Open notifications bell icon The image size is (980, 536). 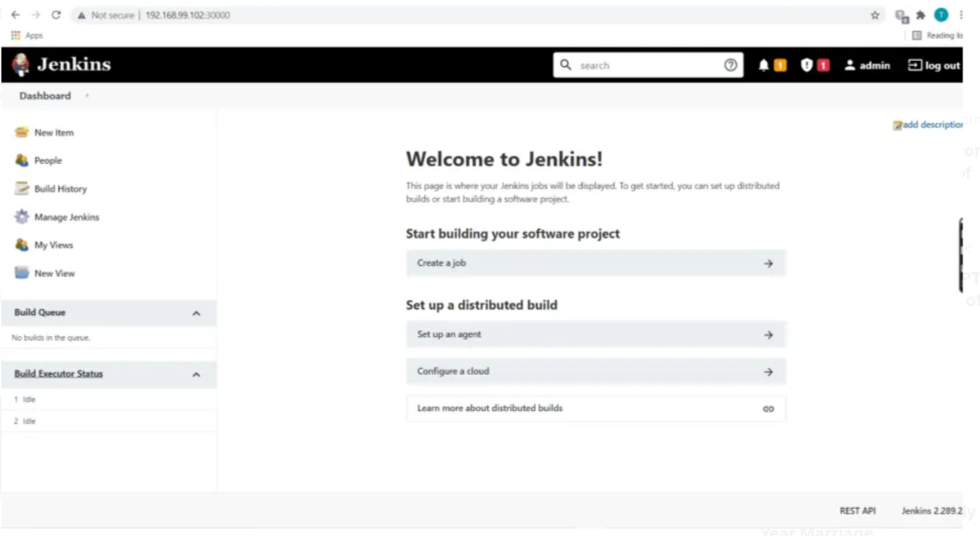tap(763, 65)
